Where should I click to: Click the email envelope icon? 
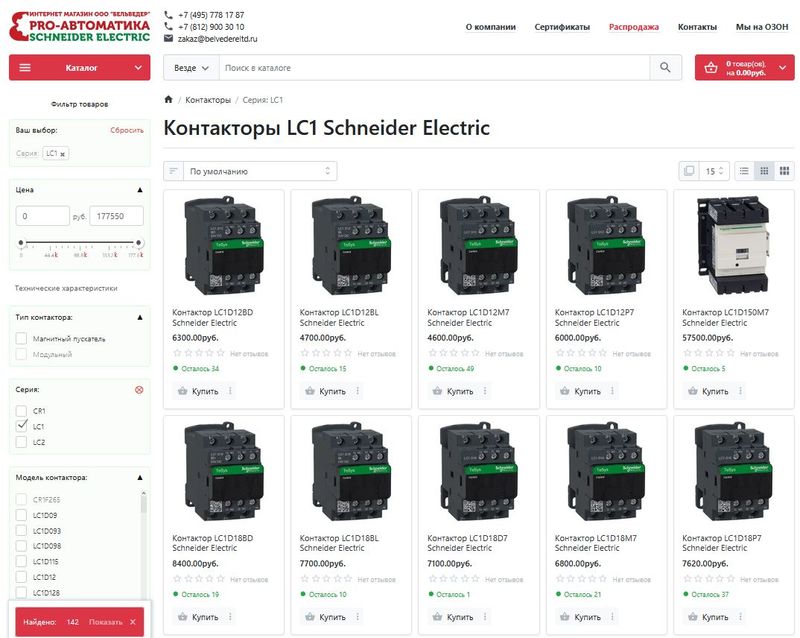click(168, 38)
